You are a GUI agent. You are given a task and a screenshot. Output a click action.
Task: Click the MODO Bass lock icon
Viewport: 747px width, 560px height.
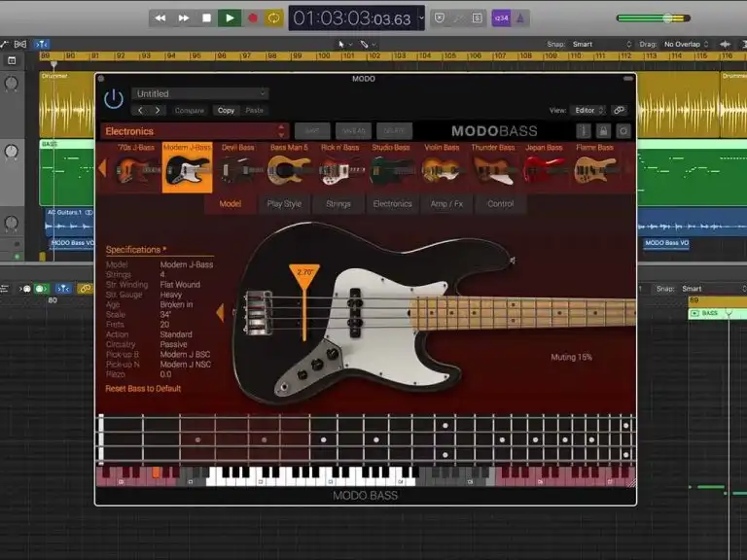click(603, 131)
